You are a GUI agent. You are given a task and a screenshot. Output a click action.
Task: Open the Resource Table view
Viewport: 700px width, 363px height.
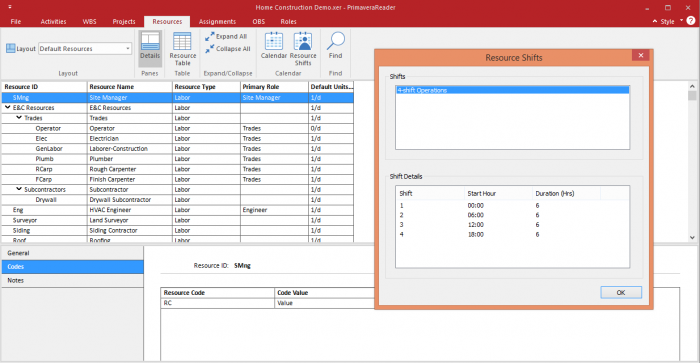point(183,48)
